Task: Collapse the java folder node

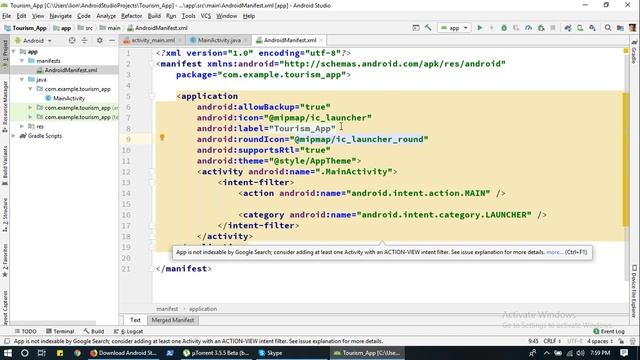Action: pos(22,80)
